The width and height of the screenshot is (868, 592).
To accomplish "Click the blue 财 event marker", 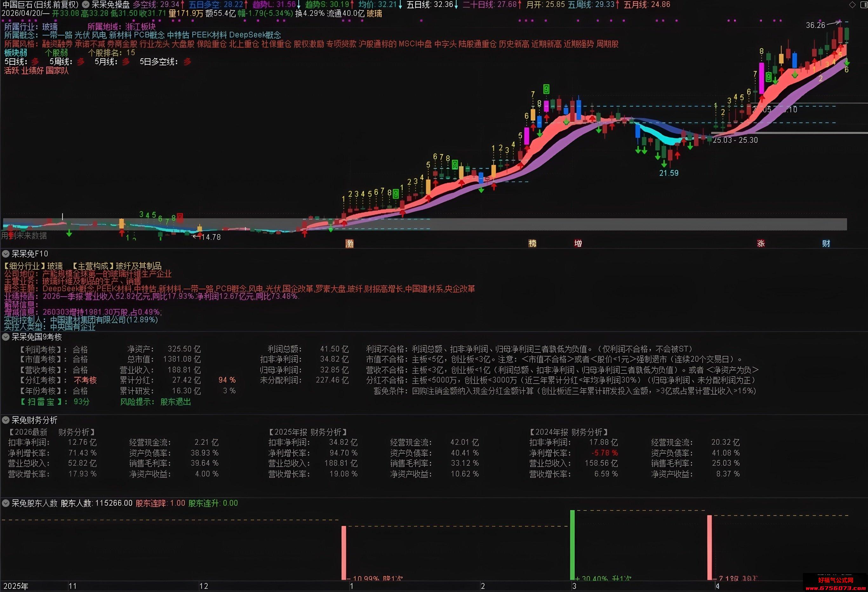I will pyautogui.click(x=826, y=243).
